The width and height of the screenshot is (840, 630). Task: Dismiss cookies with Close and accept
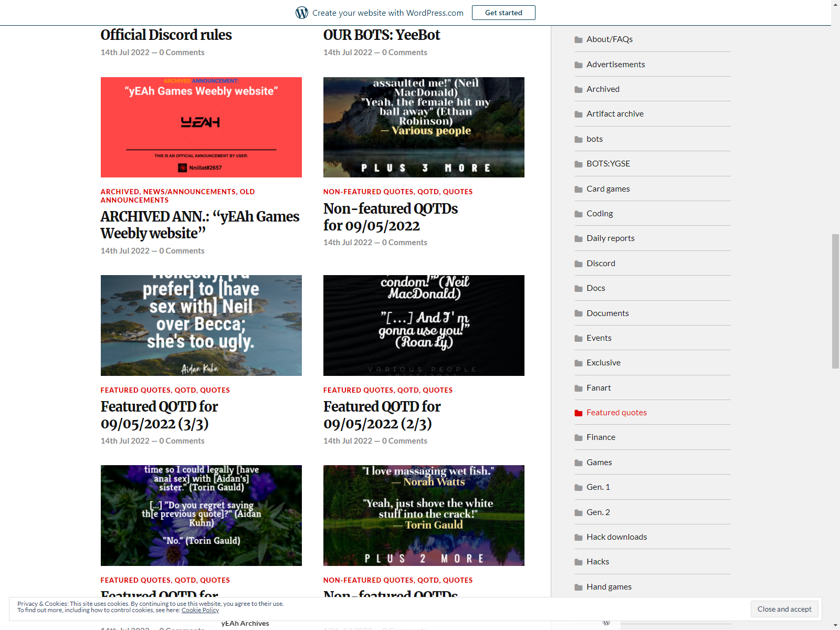tap(784, 609)
